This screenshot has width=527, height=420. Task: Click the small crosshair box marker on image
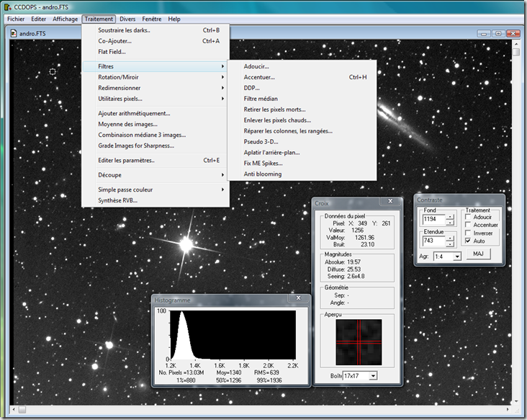pyautogui.click(x=53, y=71)
